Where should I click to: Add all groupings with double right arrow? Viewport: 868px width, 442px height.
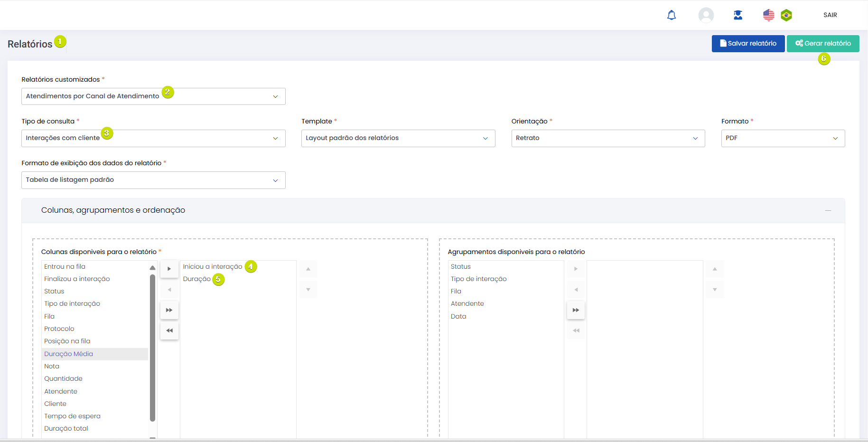pos(576,310)
